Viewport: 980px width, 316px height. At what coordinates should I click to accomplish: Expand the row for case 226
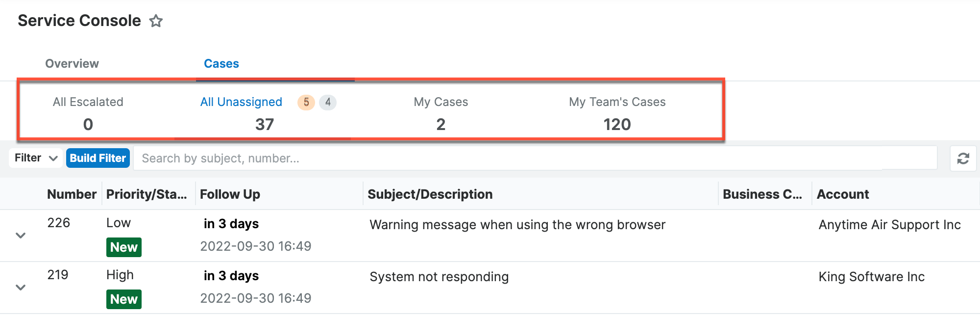point(20,236)
